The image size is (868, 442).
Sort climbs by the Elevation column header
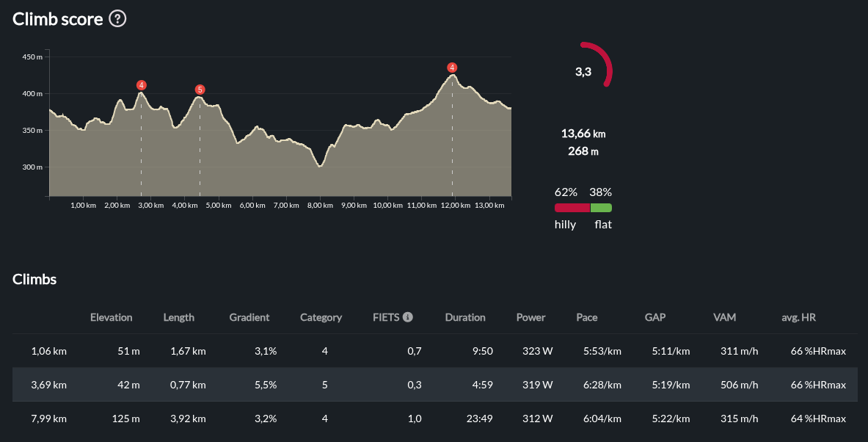pos(111,317)
